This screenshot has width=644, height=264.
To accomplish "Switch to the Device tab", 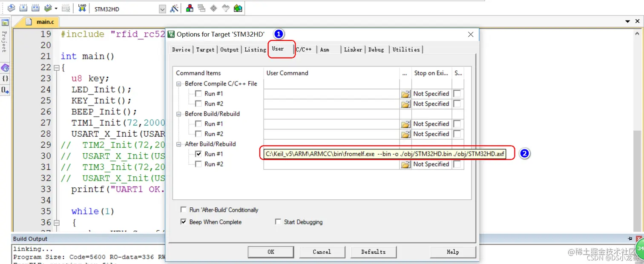I will coord(181,50).
